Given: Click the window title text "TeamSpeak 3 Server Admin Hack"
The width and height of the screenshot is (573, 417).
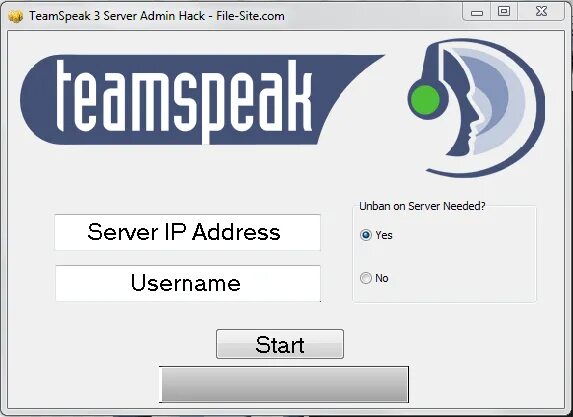Looking at the screenshot, I should pos(117,16).
